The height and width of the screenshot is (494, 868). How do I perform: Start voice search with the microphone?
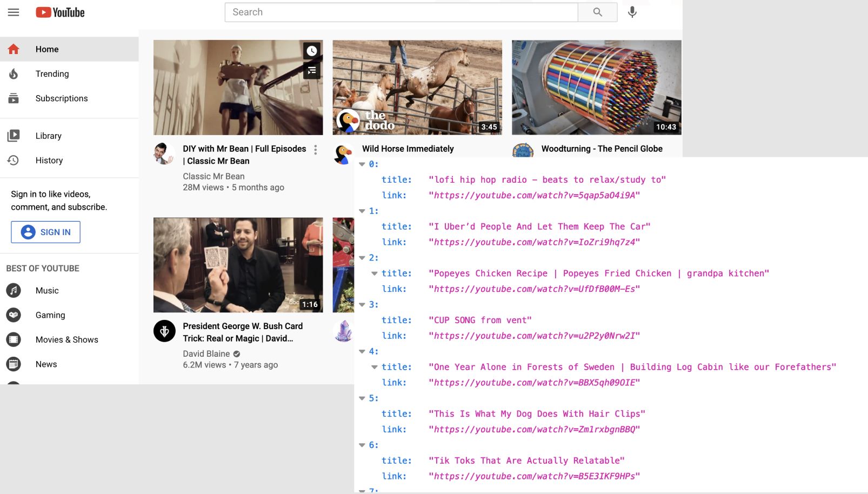632,12
